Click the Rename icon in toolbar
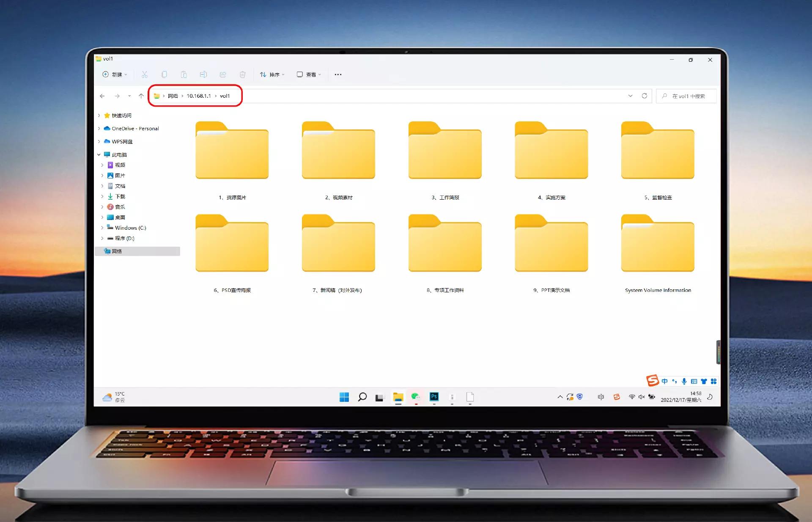The width and height of the screenshot is (812, 522). (x=203, y=74)
